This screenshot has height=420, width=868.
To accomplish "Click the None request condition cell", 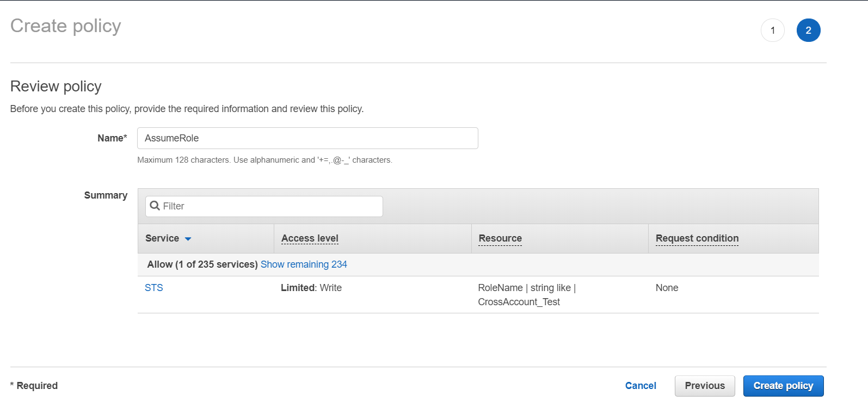I will point(667,288).
